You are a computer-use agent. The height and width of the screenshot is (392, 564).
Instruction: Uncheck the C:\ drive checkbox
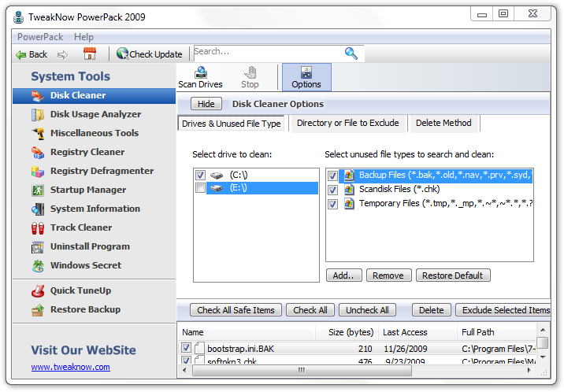pyautogui.click(x=200, y=176)
